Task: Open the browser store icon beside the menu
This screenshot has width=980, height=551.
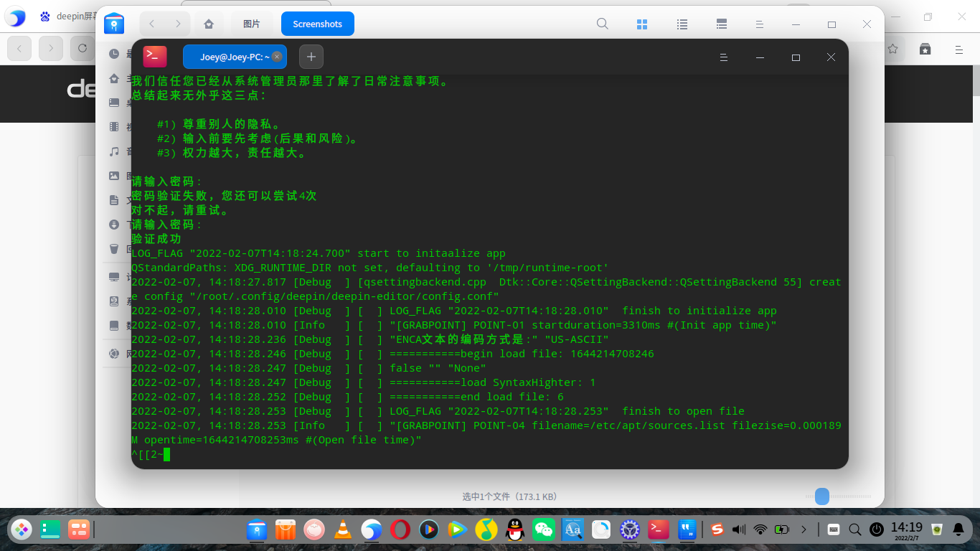Action: click(x=925, y=49)
